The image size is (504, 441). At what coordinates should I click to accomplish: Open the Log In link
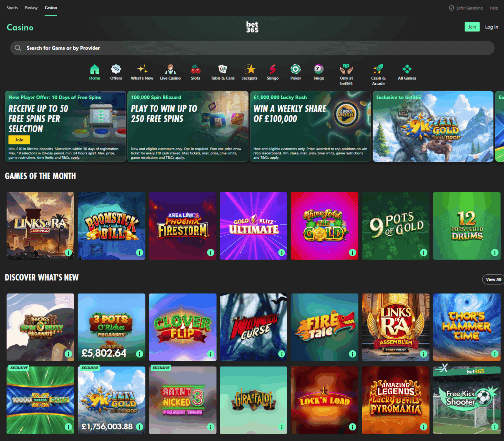click(x=492, y=27)
